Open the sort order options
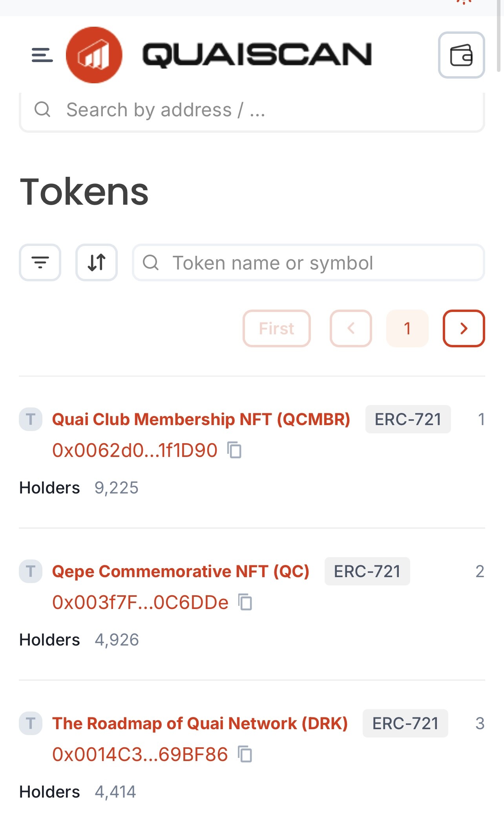Viewport: 504px width, 829px height. pos(97,262)
